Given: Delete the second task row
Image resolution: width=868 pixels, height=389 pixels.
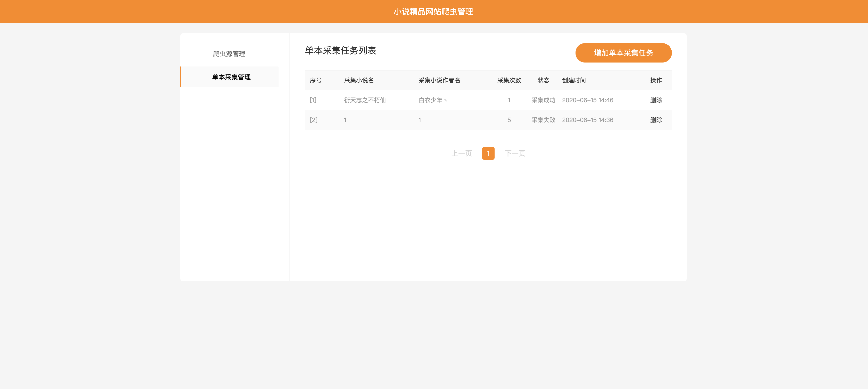Looking at the screenshot, I should click(x=656, y=120).
